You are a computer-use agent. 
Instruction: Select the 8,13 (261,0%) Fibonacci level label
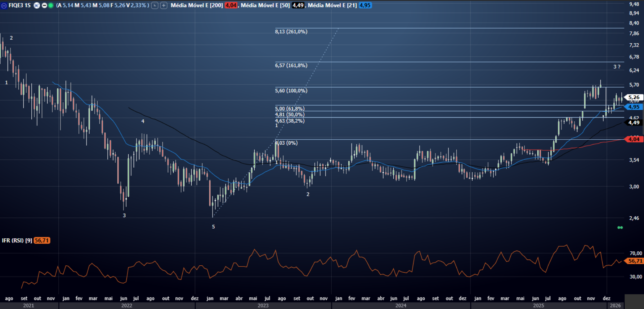[291, 32]
